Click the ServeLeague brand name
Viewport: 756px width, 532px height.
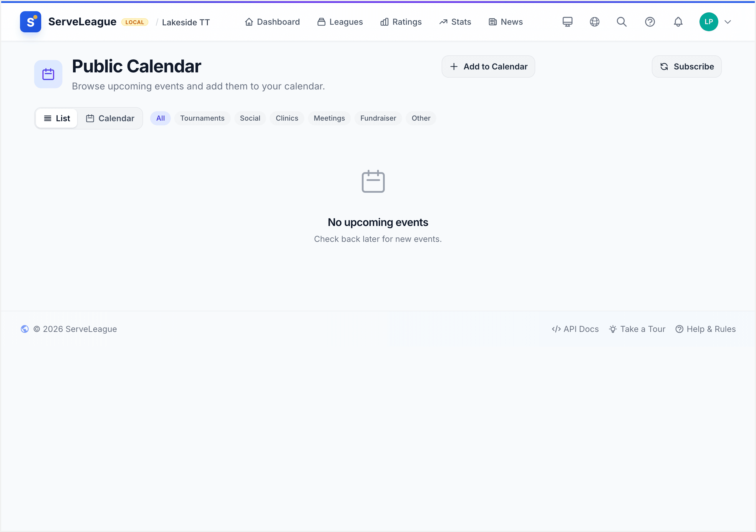pyautogui.click(x=82, y=22)
